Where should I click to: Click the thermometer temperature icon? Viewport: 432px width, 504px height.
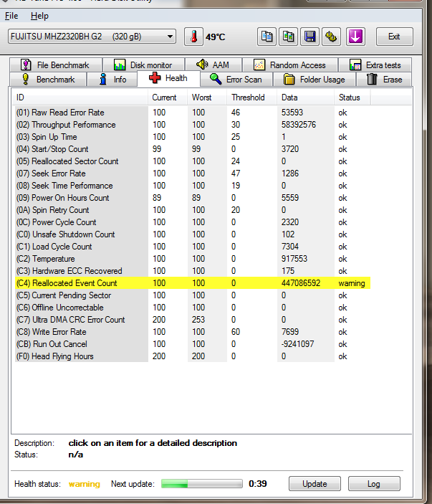tap(193, 37)
